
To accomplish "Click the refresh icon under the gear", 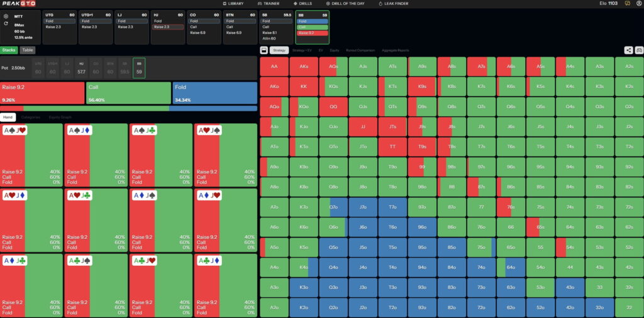I will [x=6, y=23].
